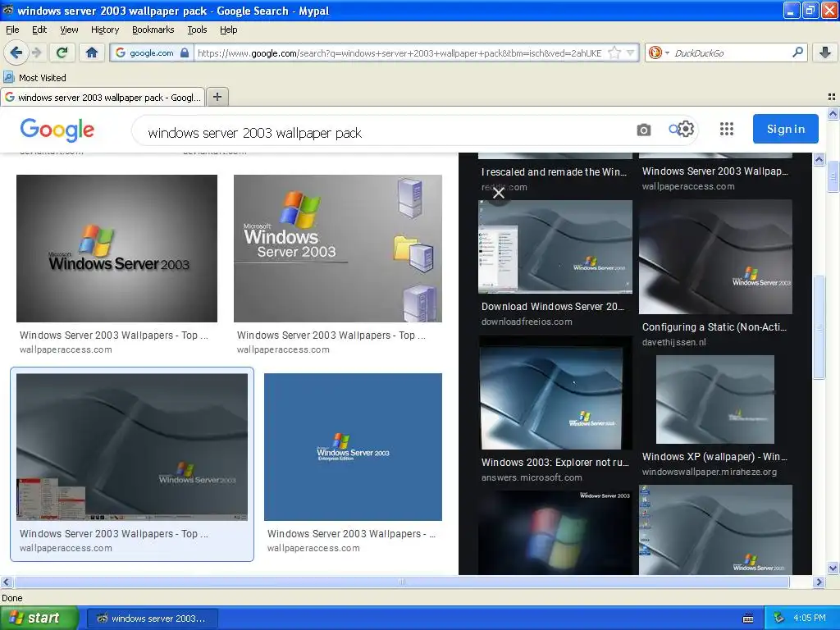The width and height of the screenshot is (840, 630).
Task: Click the search magnifier in DuckDuckGo box
Action: pos(797,52)
